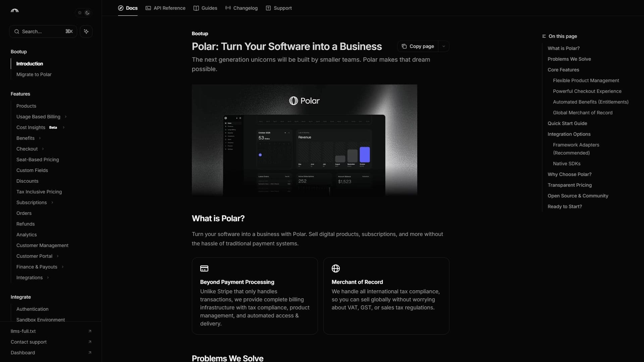The width and height of the screenshot is (644, 362).
Task: Jump to Problems We Solve section
Action: coord(569,59)
